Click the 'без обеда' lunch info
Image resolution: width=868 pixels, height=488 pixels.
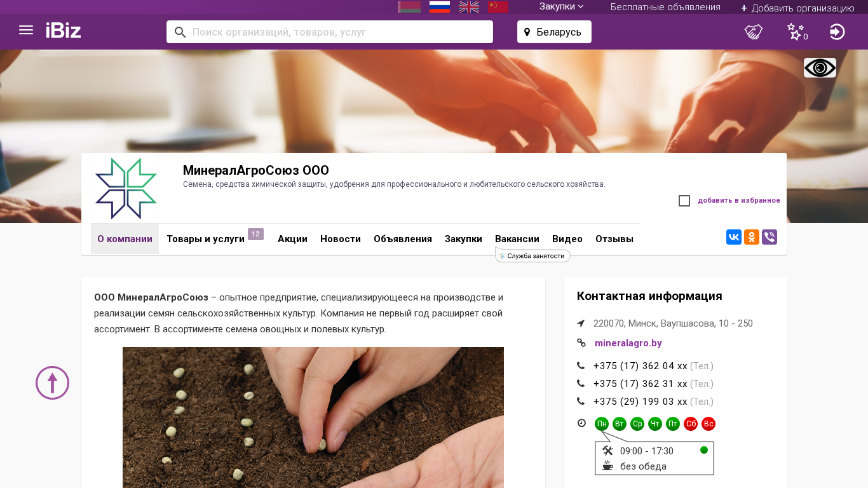click(643, 466)
